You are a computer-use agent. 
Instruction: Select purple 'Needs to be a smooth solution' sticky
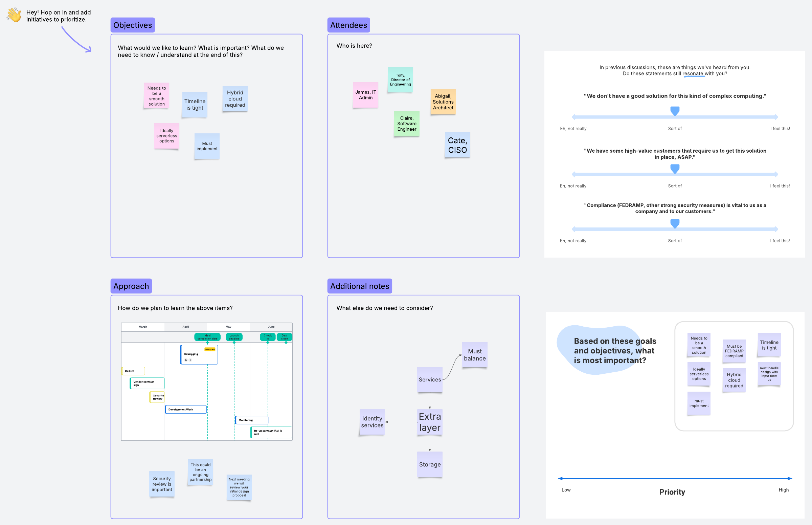point(699,345)
